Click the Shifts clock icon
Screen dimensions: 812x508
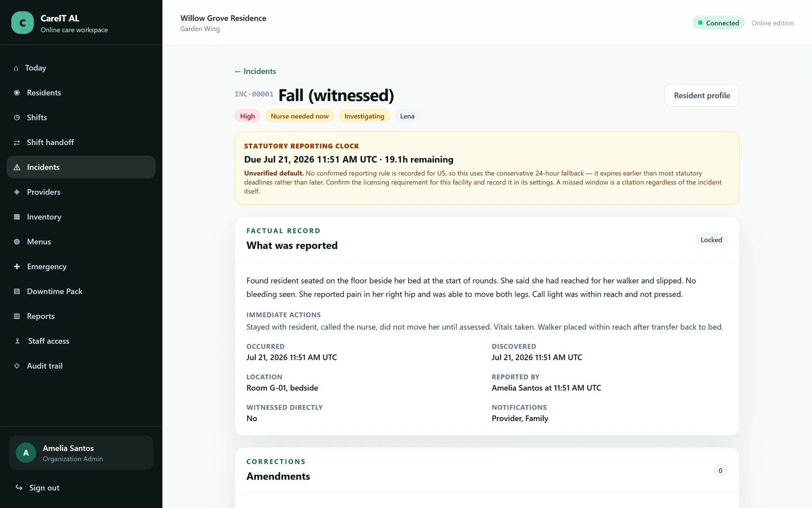pos(17,118)
